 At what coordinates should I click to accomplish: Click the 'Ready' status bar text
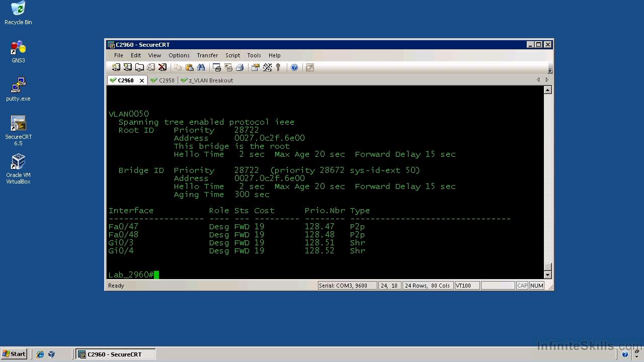(x=116, y=286)
